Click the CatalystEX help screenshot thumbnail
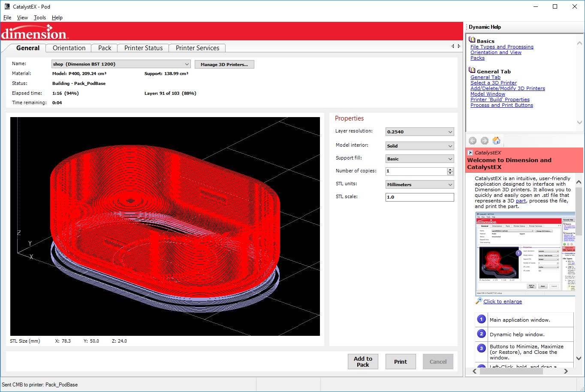The height and width of the screenshot is (392, 585). [525, 254]
